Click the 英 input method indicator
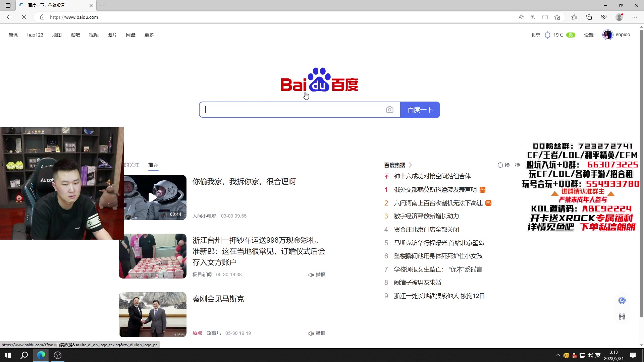 click(598, 355)
